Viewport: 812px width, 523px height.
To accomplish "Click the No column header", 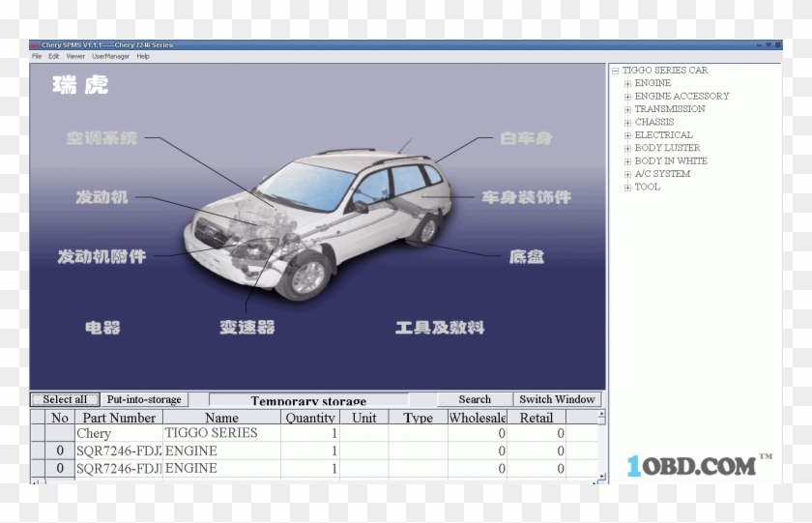I will click(x=60, y=418).
